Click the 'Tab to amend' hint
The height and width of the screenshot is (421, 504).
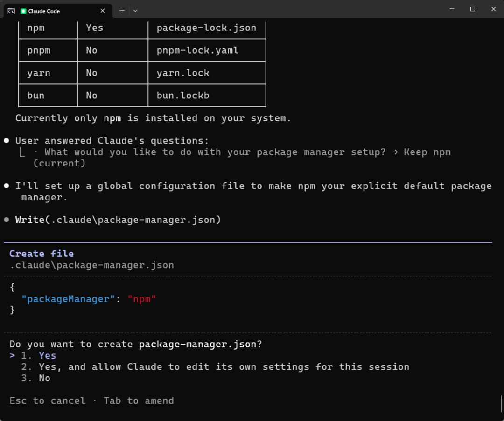pos(139,400)
